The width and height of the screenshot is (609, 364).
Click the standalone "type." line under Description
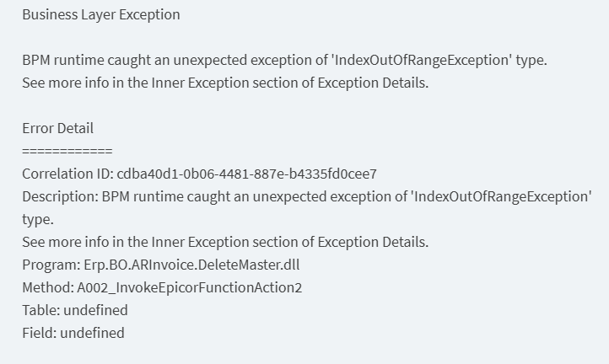[x=38, y=219]
